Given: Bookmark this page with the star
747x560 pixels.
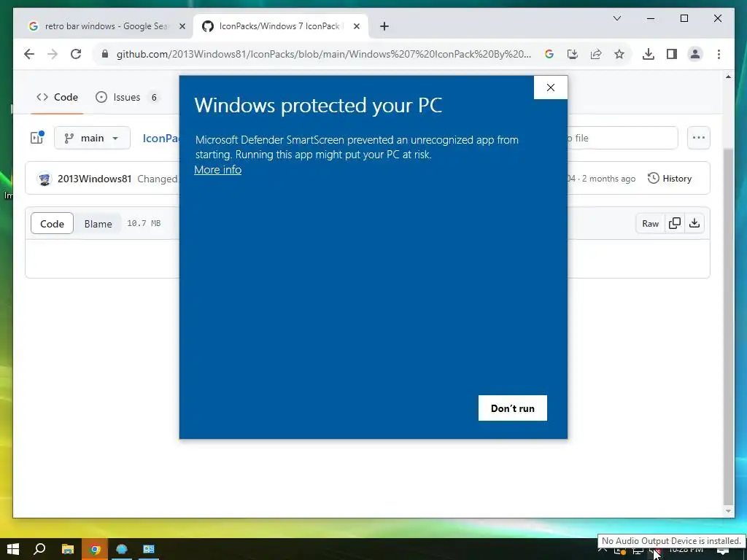Looking at the screenshot, I should click(619, 54).
